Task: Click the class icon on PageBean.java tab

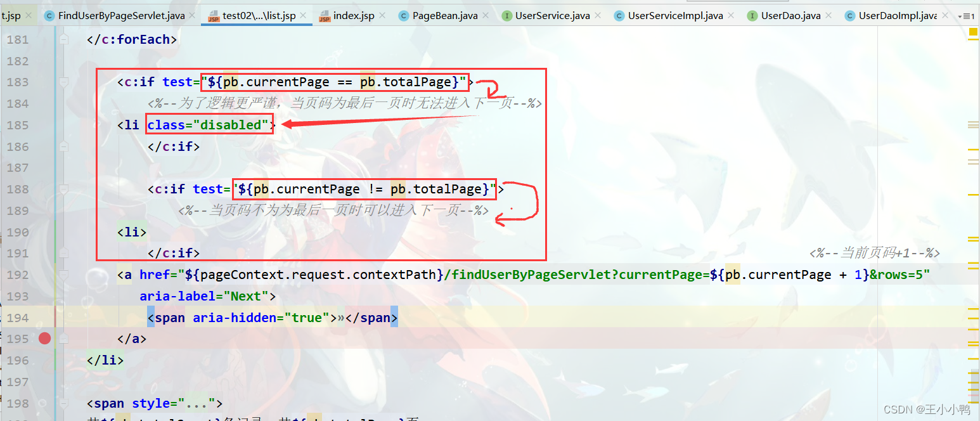Action: [x=404, y=16]
